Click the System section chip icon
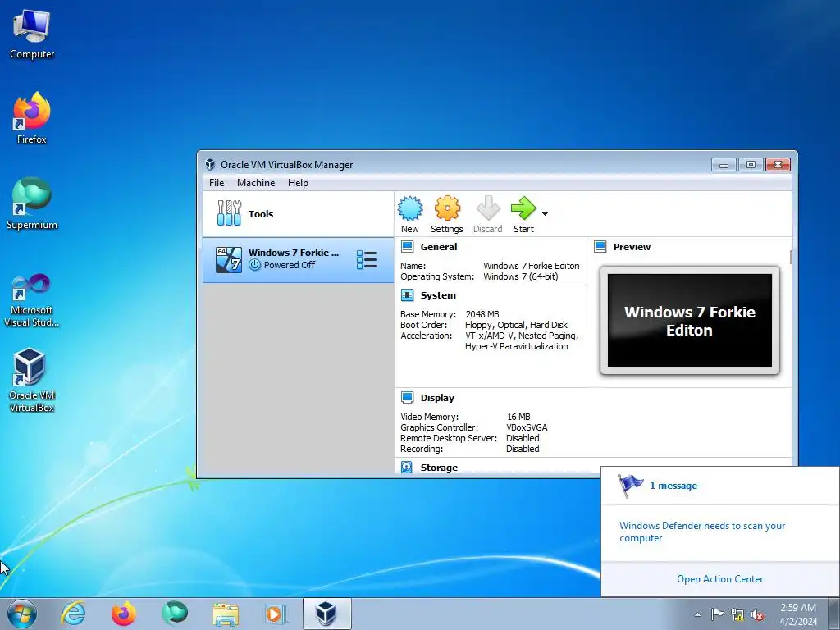Viewport: 840px width, 630px height. click(x=407, y=295)
